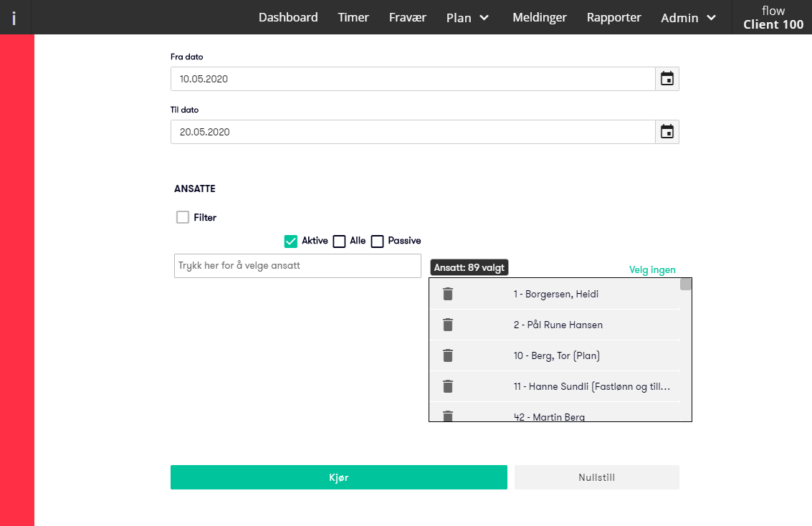Open Meldinger from the navigation bar
The image size is (812, 526).
coord(540,18)
